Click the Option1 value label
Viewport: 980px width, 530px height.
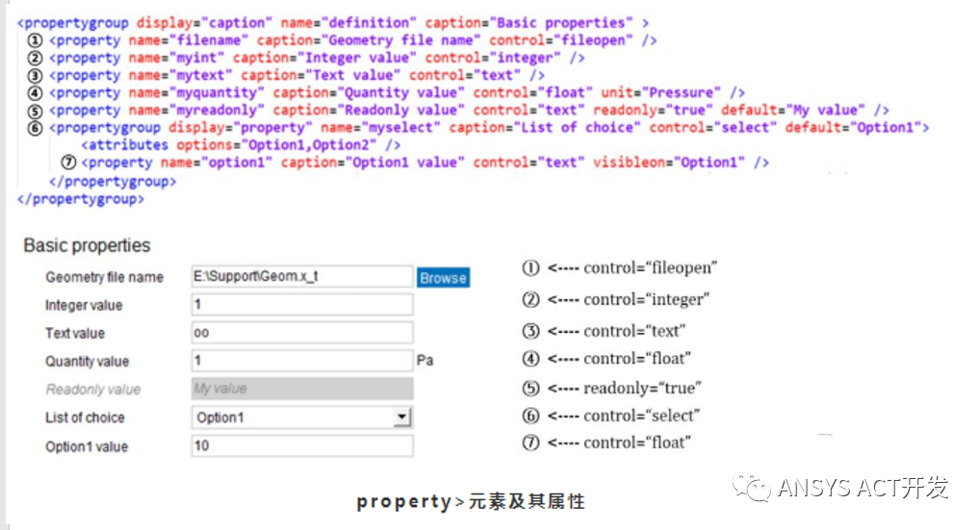[x=87, y=447]
